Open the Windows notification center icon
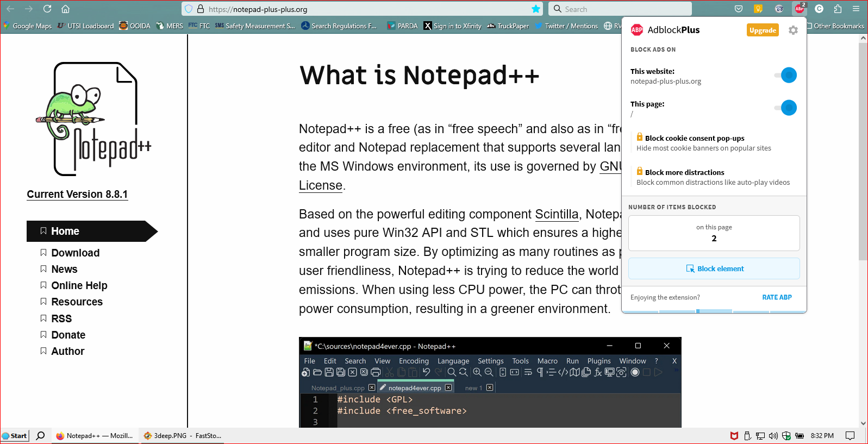868x444 pixels. pos(851,435)
